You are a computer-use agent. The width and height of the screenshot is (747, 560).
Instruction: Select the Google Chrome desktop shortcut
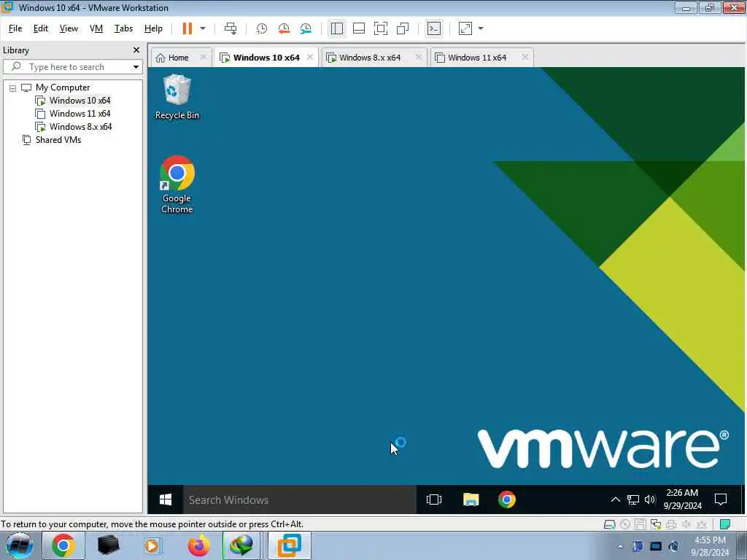click(177, 184)
